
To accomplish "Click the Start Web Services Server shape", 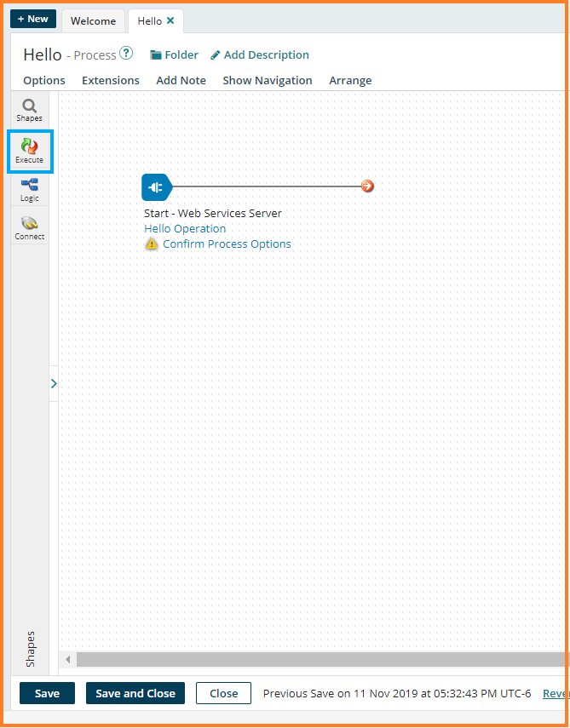I will coord(156,186).
